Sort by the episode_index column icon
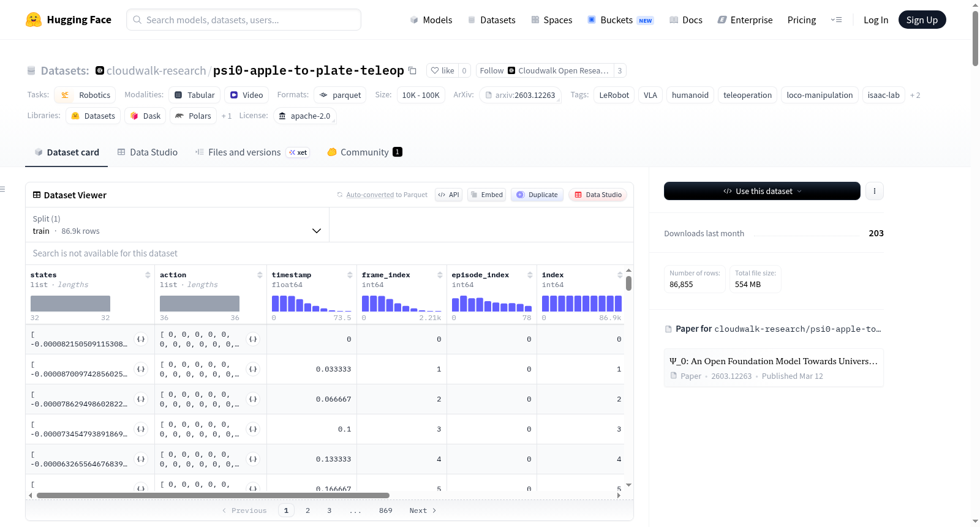 pyautogui.click(x=530, y=275)
